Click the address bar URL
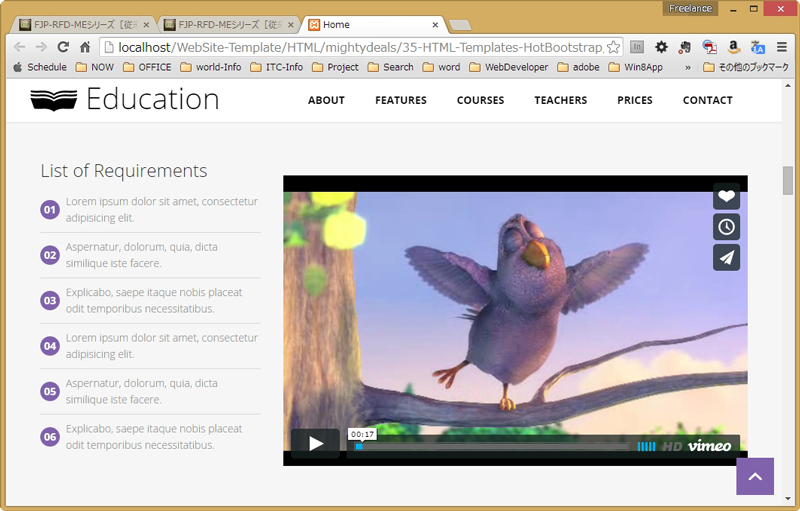 (x=360, y=47)
